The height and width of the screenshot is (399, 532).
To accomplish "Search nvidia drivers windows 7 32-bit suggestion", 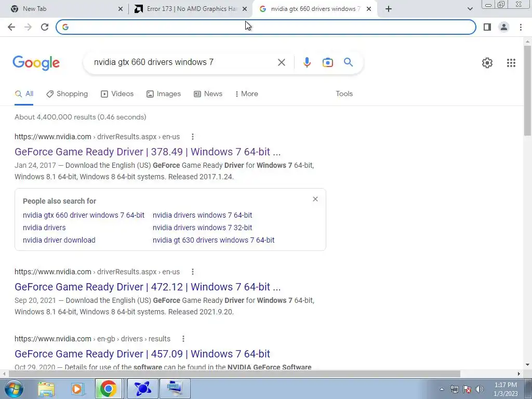I will [x=202, y=228].
